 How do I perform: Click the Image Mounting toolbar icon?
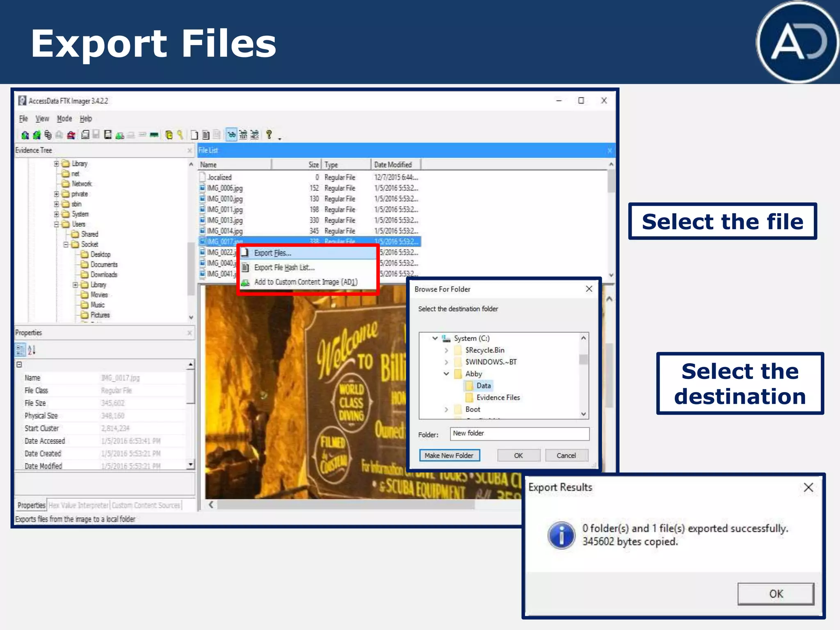pyautogui.click(x=48, y=135)
